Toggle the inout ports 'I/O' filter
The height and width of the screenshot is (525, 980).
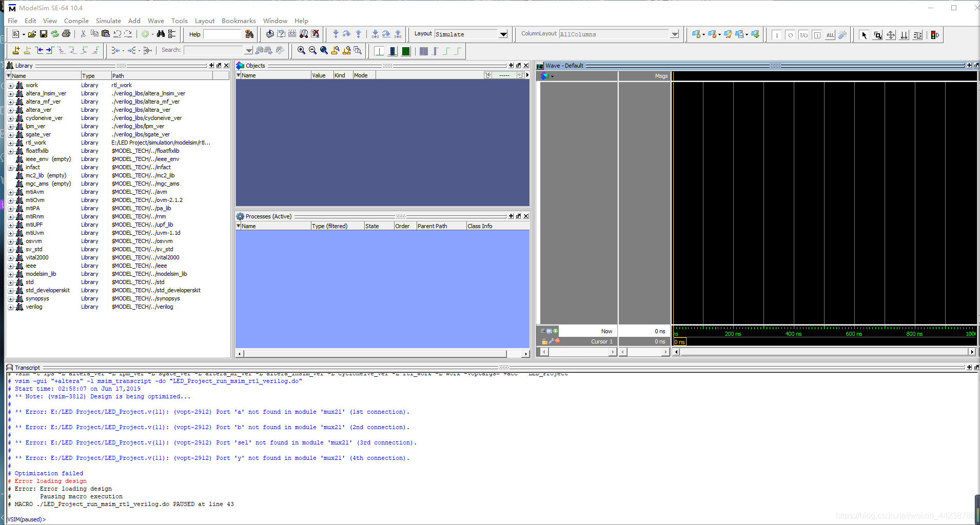[803, 35]
